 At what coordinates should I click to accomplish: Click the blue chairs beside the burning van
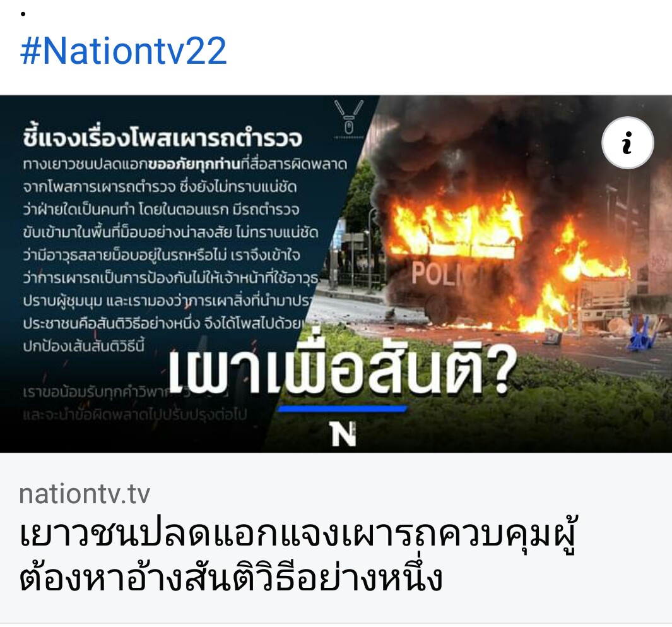click(x=643, y=332)
